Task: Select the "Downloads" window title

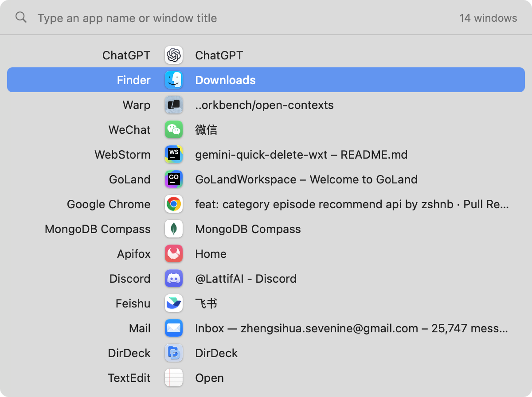Action: click(x=226, y=80)
